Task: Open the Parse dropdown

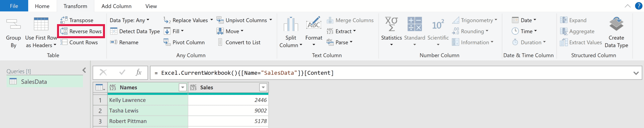Action: pos(339,42)
